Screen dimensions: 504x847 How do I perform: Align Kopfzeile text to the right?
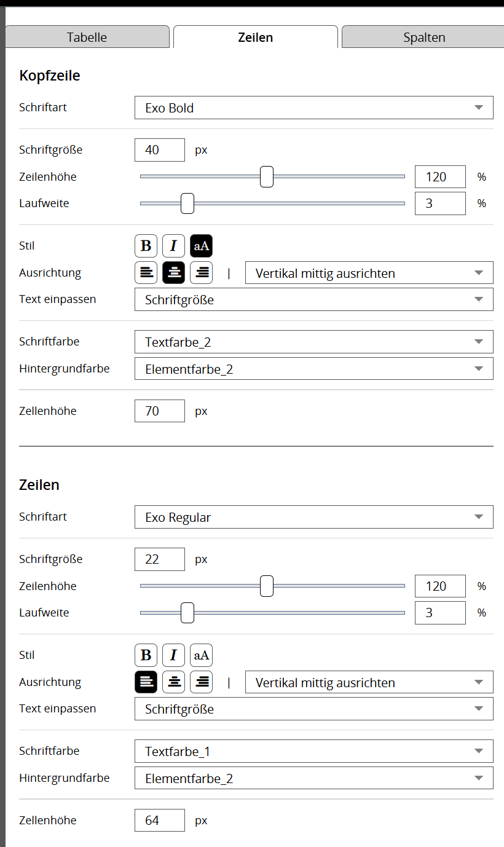[201, 273]
